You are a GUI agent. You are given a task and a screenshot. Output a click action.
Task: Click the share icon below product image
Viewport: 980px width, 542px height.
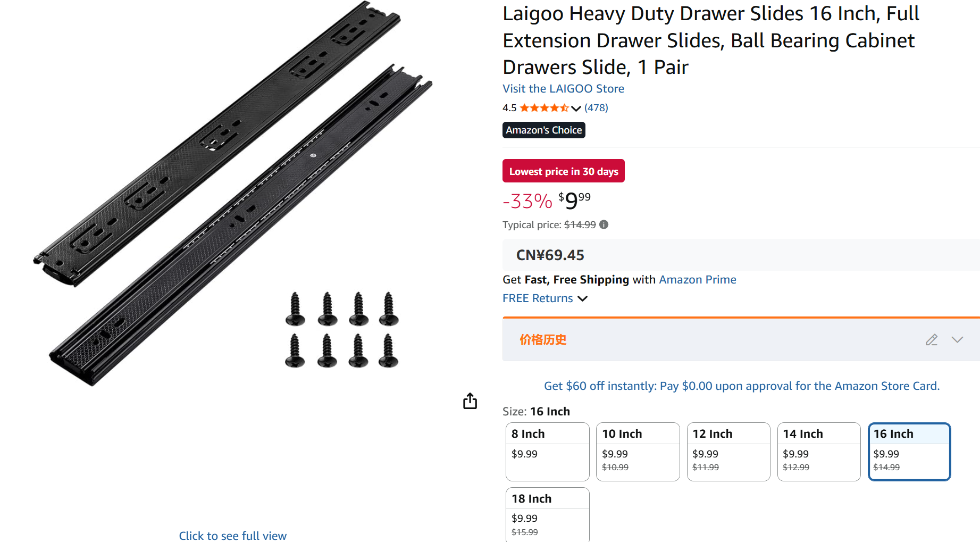(470, 401)
